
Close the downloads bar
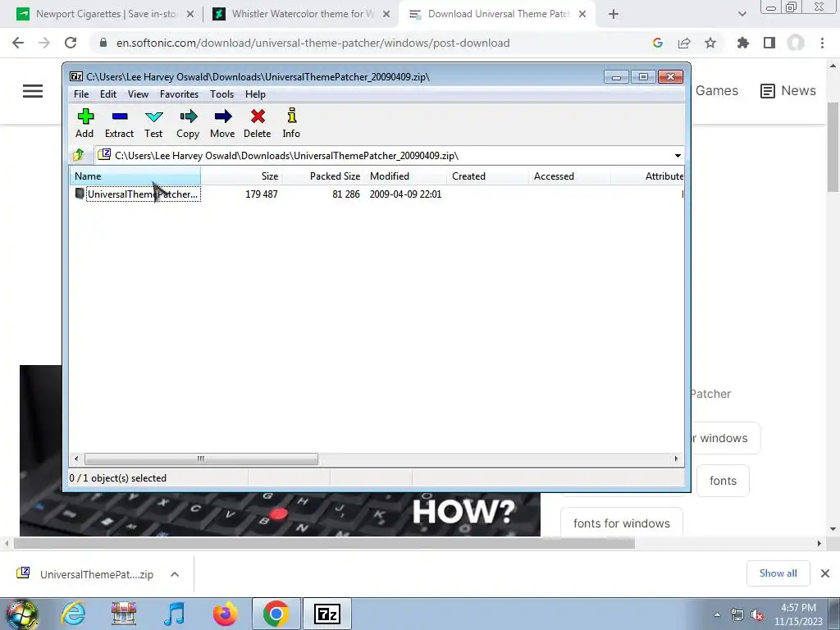pos(825,573)
